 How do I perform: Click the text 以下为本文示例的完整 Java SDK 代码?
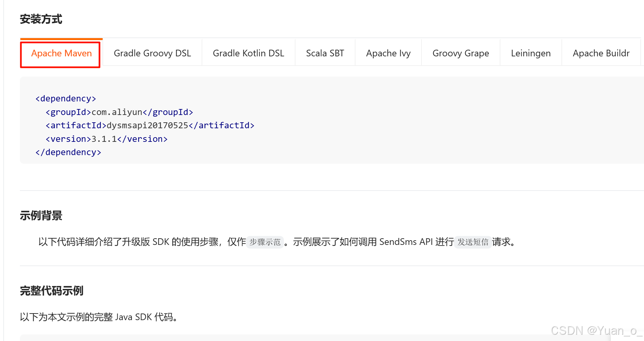coord(99,317)
